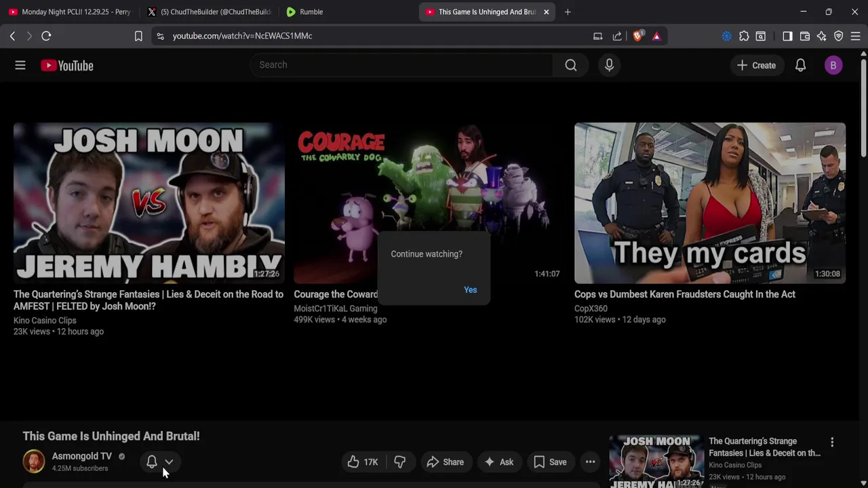Focus the YouTube search input field

[401, 65]
